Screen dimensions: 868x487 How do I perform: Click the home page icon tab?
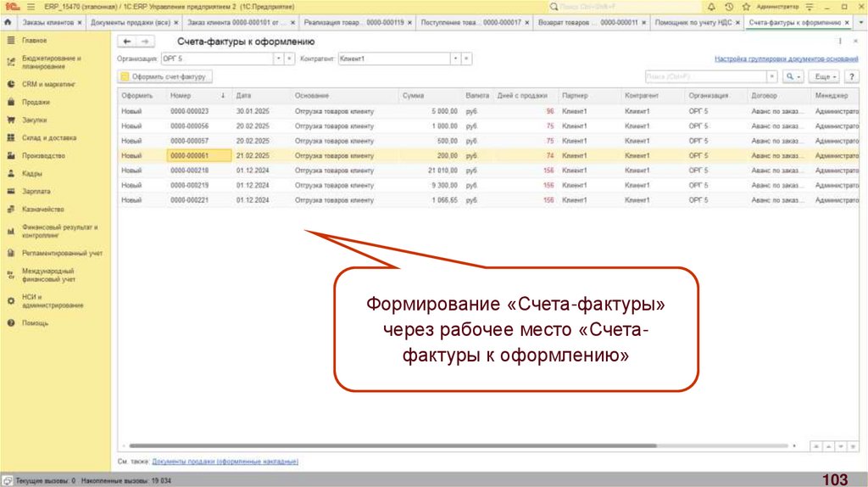coord(8,22)
